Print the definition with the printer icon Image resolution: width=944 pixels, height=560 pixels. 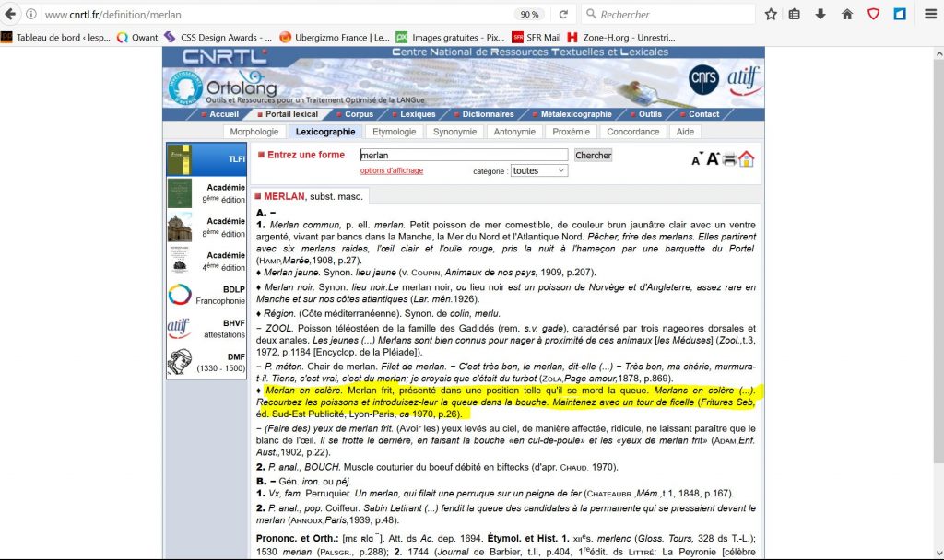point(729,159)
